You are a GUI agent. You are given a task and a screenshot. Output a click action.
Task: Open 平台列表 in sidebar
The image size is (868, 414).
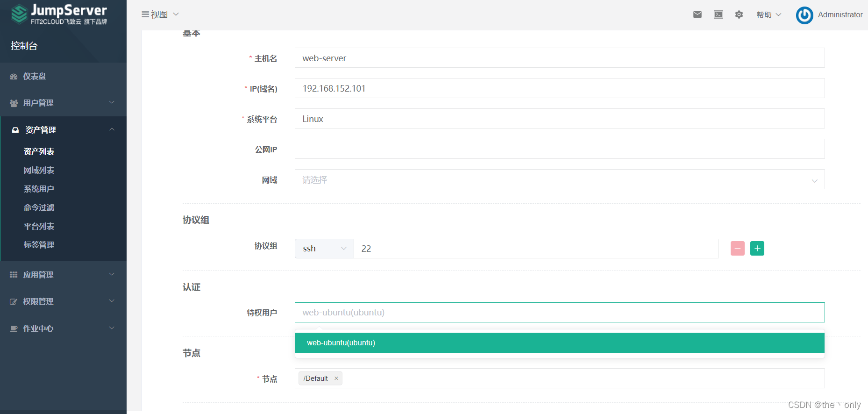coord(39,226)
